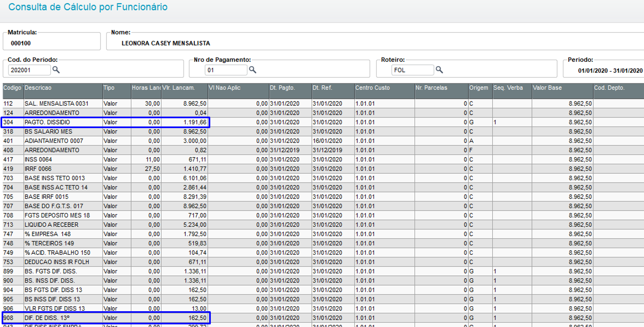Screen dimensions: 644x327
Task: Select row % TERCEIROS 149
Action: click(323, 243)
